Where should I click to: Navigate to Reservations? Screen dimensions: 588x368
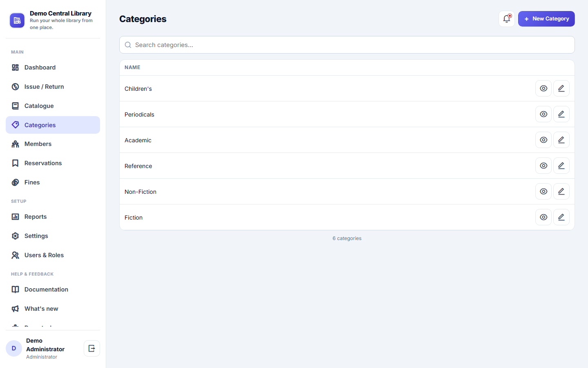click(x=53, y=163)
